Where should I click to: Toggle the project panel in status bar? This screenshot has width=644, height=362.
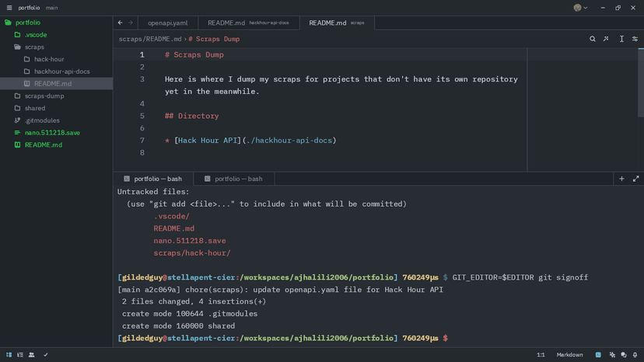pyautogui.click(x=9, y=355)
